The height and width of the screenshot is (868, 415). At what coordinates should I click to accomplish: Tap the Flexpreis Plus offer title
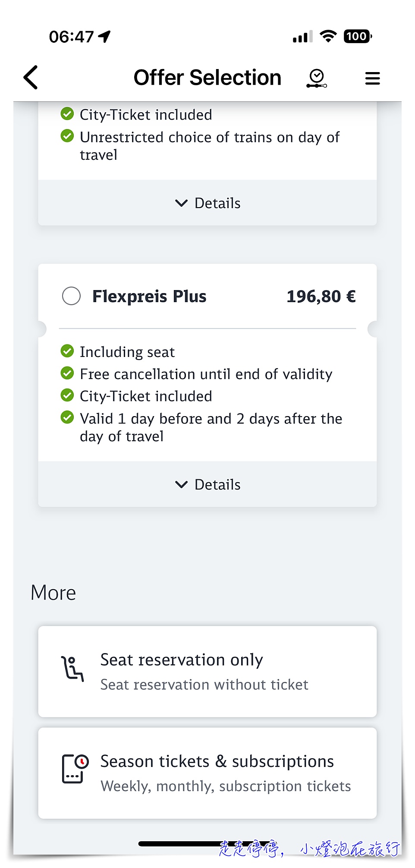[149, 297]
